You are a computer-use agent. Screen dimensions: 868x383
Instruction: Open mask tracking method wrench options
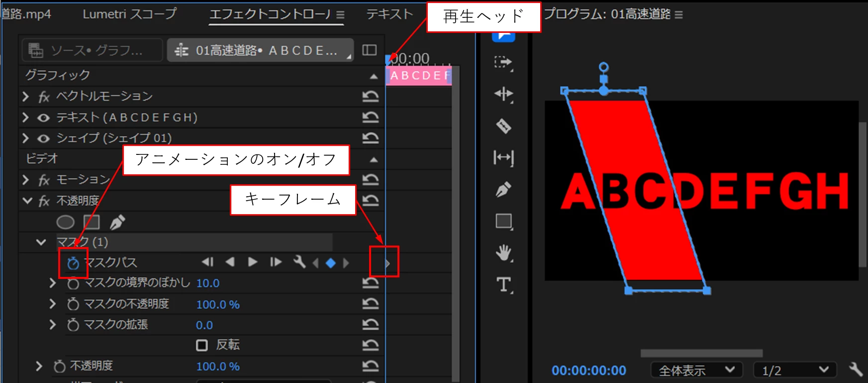[x=299, y=262]
